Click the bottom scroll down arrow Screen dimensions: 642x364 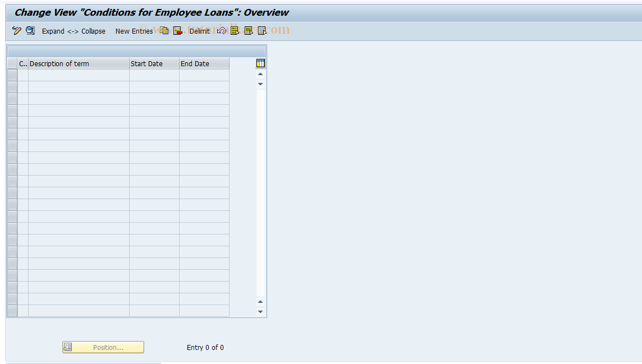pyautogui.click(x=260, y=312)
